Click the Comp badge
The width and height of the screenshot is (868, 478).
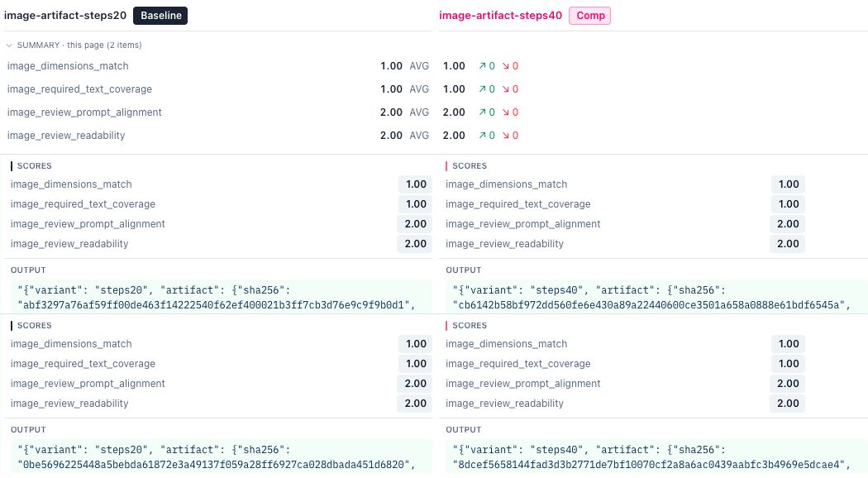(590, 16)
